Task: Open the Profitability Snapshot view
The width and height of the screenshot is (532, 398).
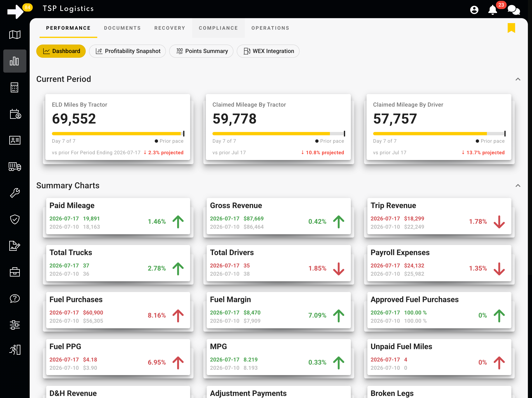Action: click(128, 51)
